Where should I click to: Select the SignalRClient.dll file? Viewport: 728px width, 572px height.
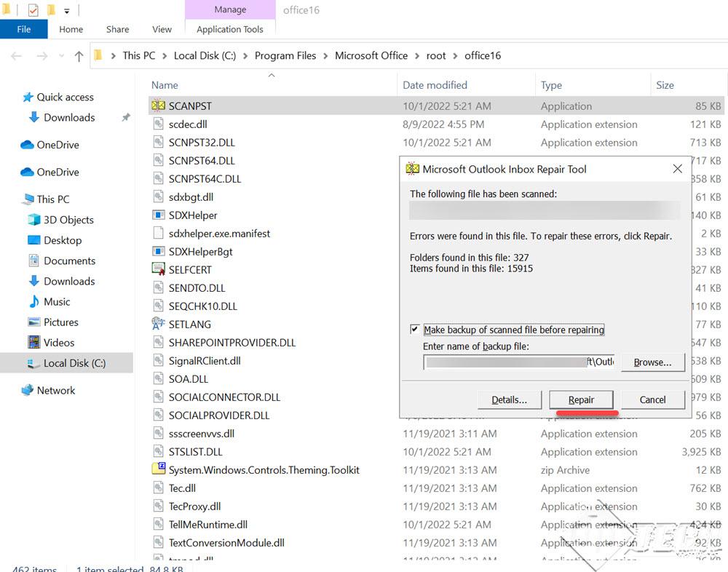205,360
